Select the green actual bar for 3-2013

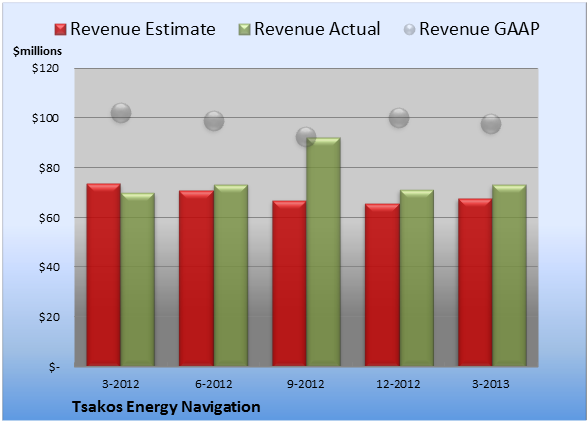[x=509, y=275]
